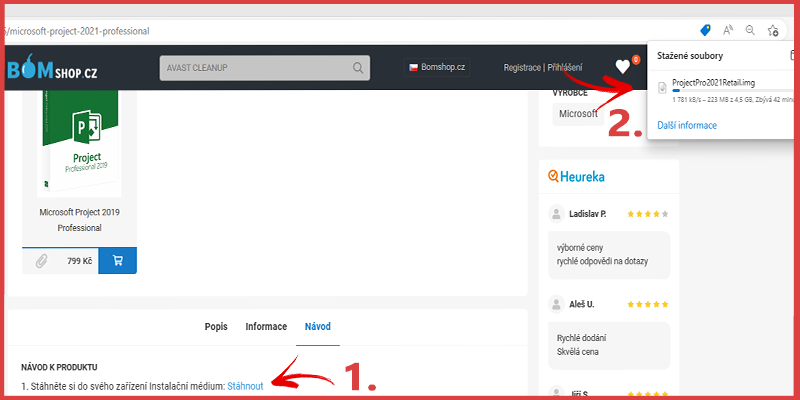Image resolution: width=800 pixels, height=400 pixels.
Task: Click Ladislav P. avatar icon
Action: 556,214
